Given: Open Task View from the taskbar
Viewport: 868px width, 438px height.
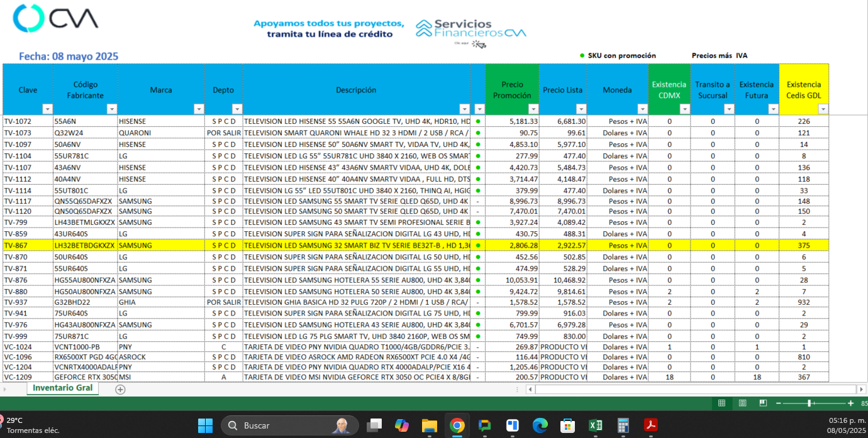Looking at the screenshot, I should pyautogui.click(x=374, y=425).
